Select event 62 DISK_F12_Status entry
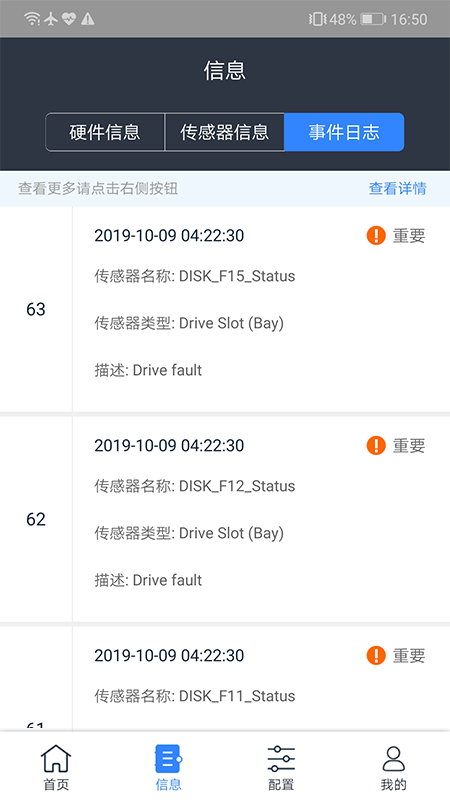The image size is (450, 800). click(x=225, y=519)
